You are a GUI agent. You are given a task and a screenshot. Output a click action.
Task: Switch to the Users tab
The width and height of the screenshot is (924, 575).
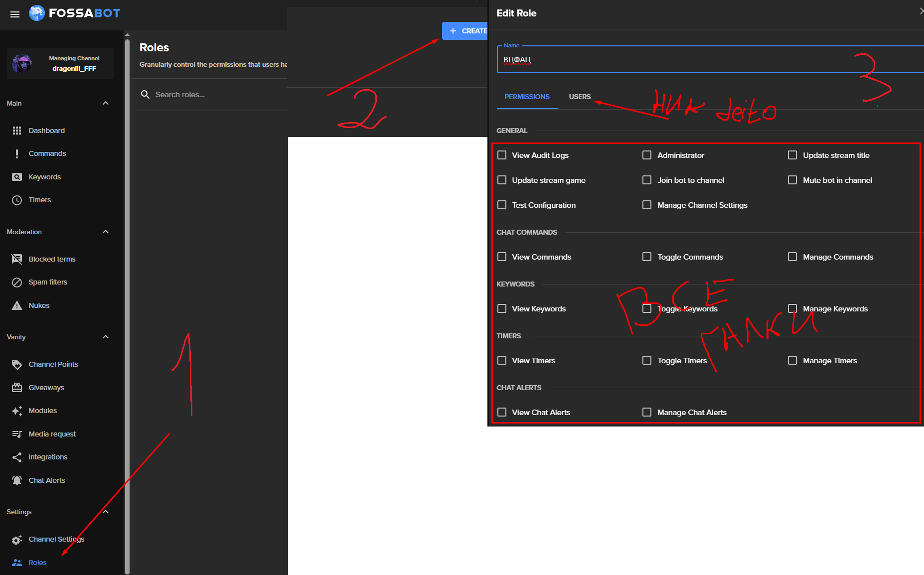coord(580,97)
